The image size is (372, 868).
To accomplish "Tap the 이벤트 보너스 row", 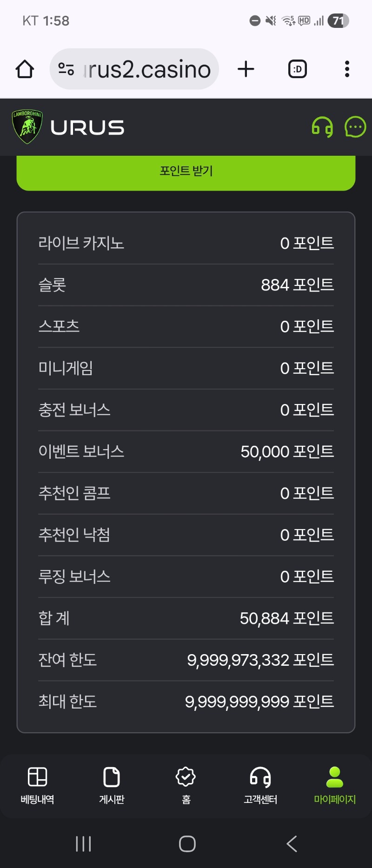I will 186,451.
